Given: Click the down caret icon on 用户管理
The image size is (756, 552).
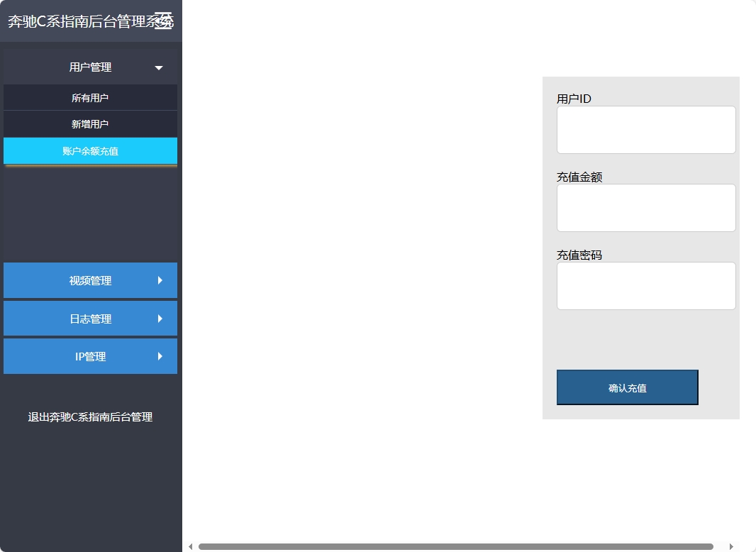Looking at the screenshot, I should 159,67.
